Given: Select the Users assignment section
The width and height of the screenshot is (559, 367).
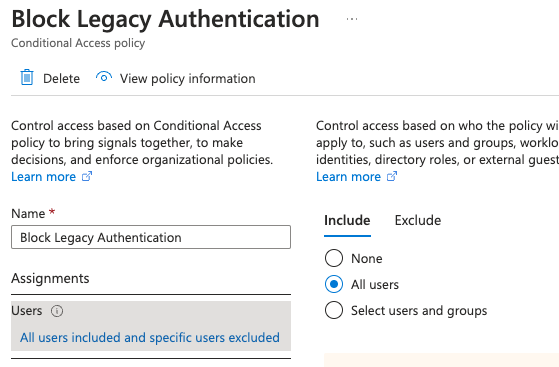Looking at the screenshot, I should click(151, 326).
